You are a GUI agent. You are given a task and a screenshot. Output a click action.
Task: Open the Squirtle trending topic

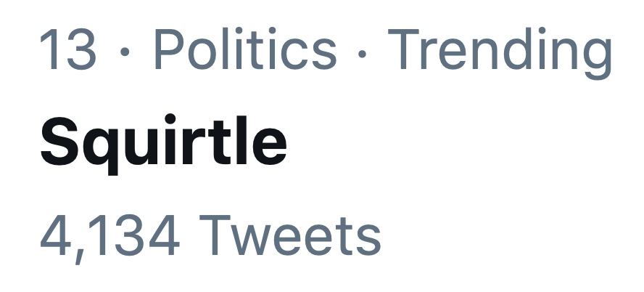coord(163,143)
